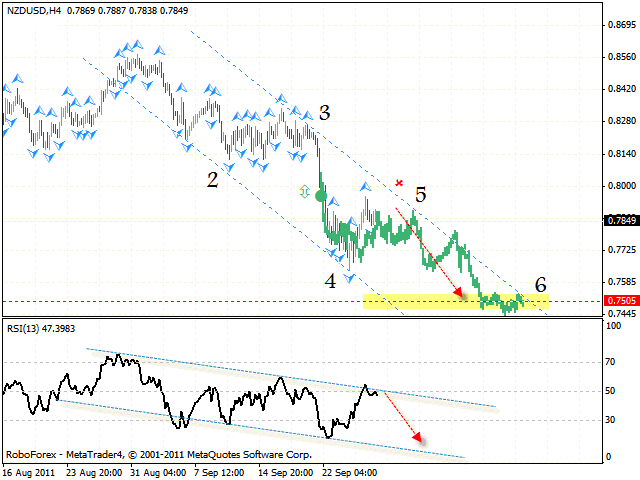Select the 0.7505 price level tag

pos(621,300)
